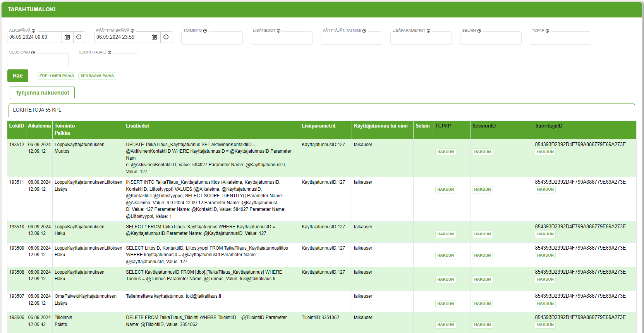Click the TAPAHTUMALOKI panel title

[32, 9]
